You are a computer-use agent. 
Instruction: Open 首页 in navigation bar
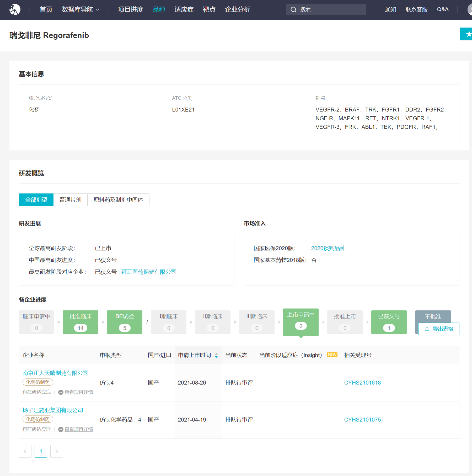46,10
